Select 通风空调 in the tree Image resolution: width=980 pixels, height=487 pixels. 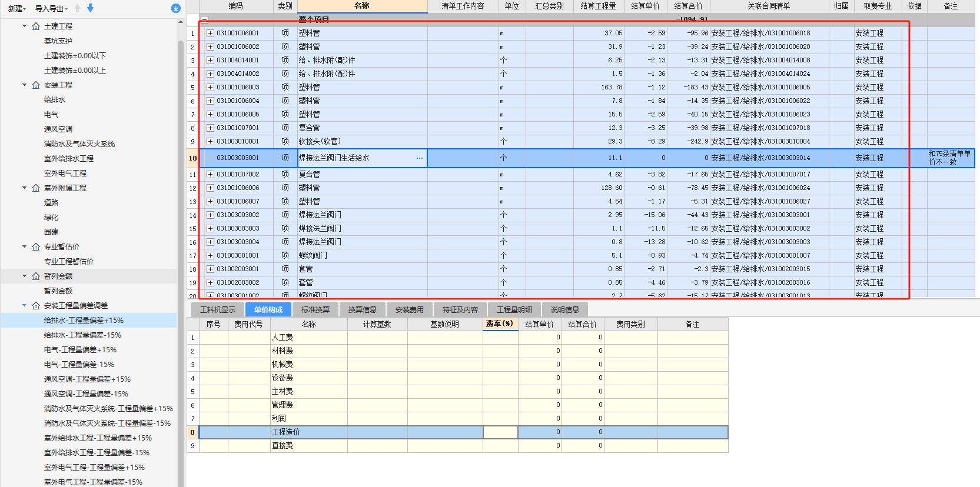click(58, 129)
